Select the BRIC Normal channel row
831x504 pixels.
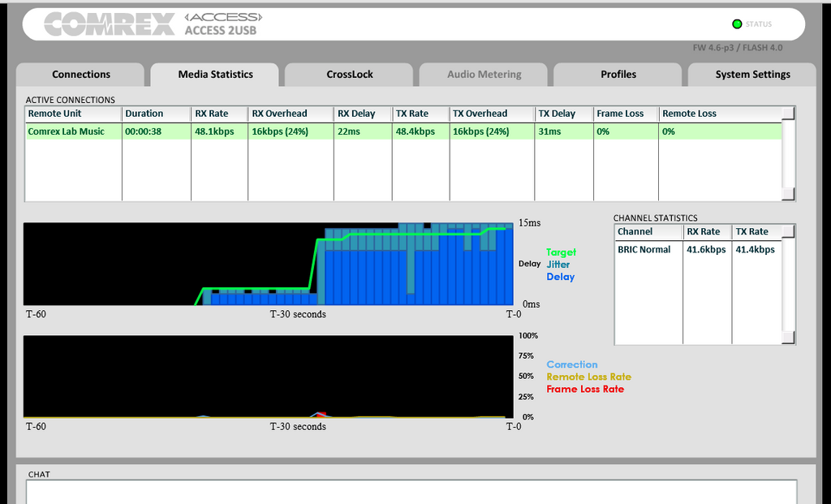(699, 250)
